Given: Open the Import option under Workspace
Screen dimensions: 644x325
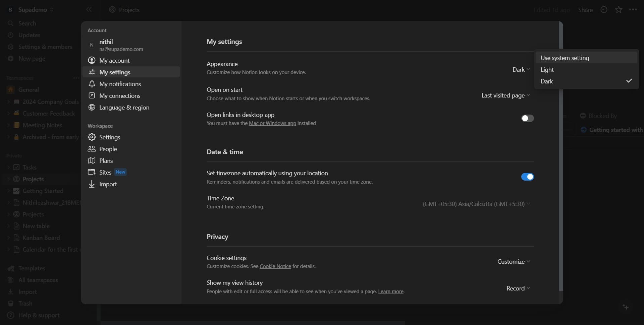Looking at the screenshot, I should (x=107, y=184).
